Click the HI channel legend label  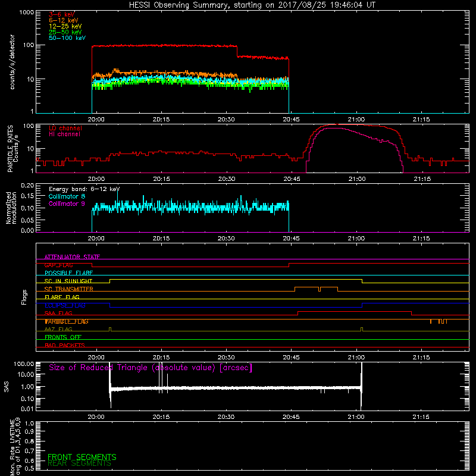tap(64, 134)
